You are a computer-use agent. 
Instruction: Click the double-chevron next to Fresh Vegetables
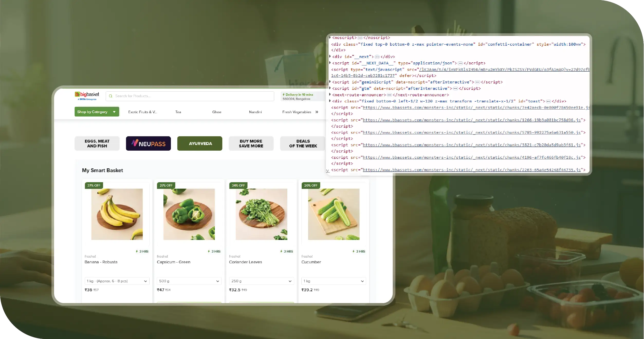tap(317, 112)
